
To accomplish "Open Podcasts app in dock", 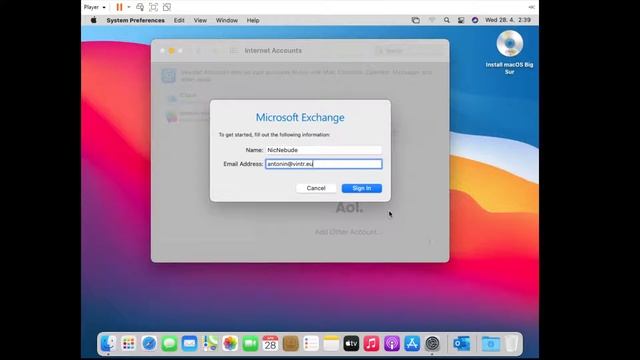I will 392,344.
